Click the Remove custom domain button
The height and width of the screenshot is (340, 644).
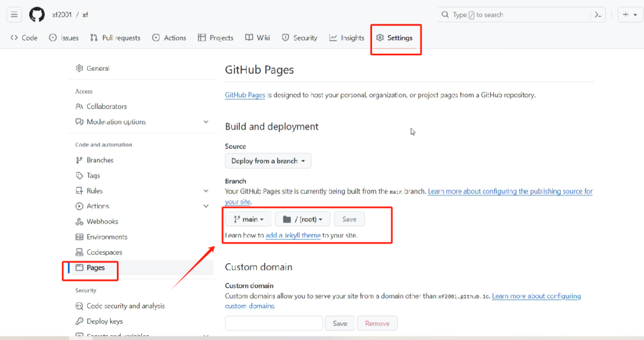pos(377,323)
